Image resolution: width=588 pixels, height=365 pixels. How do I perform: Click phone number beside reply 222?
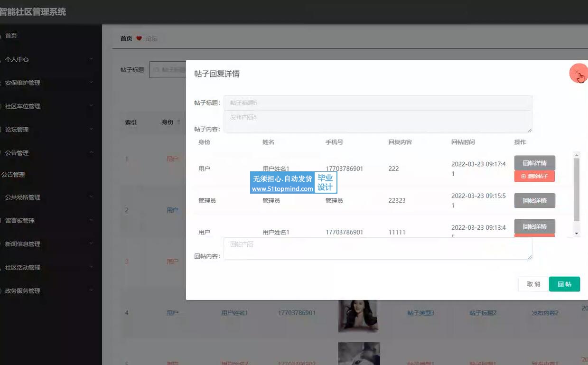344,168
